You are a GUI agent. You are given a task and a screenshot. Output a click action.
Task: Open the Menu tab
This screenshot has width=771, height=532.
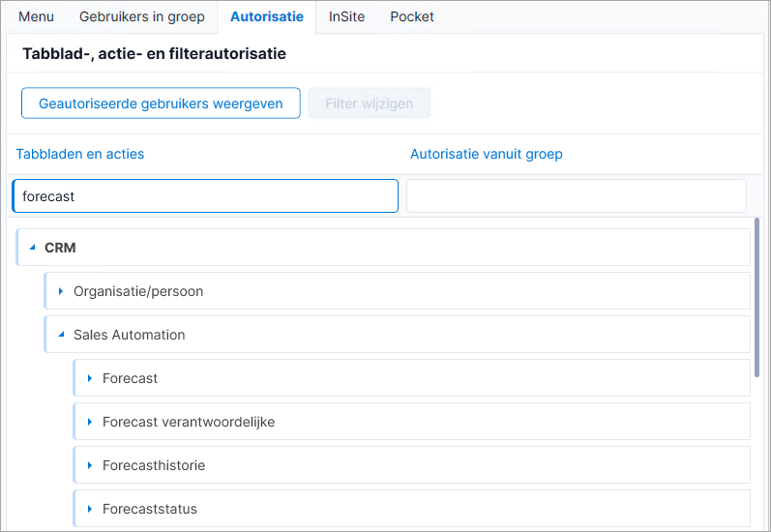[x=37, y=16]
